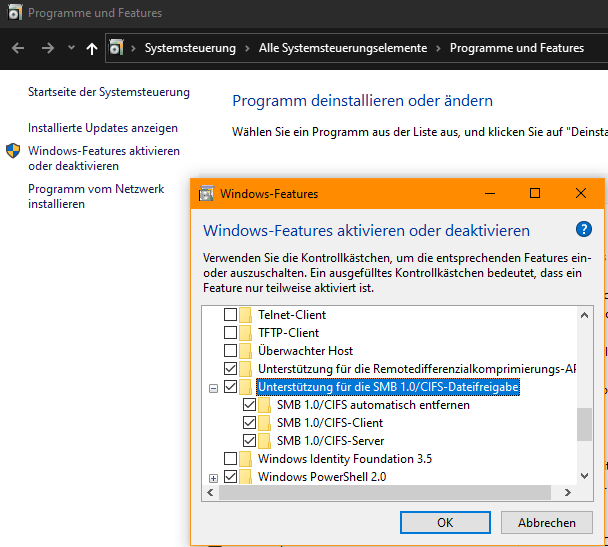Click the feature list scroll up arrow
Screen dimensions: 608x547
coord(584,315)
